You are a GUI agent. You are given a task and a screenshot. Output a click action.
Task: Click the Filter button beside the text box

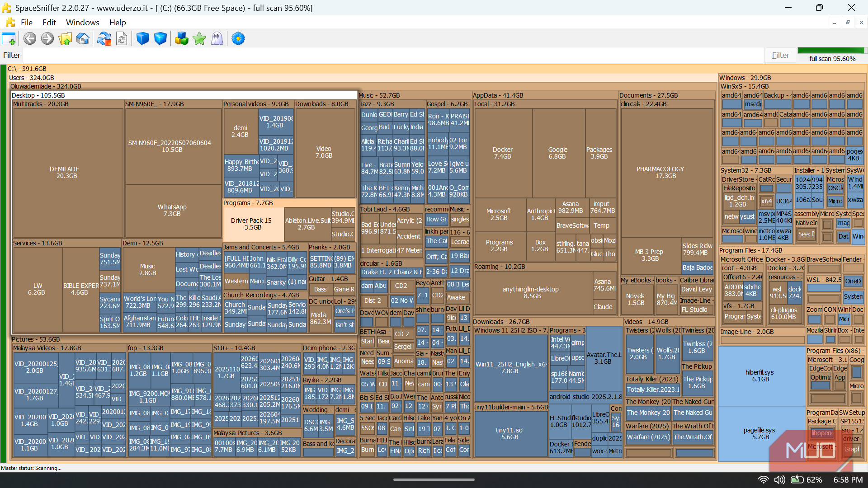coord(781,55)
